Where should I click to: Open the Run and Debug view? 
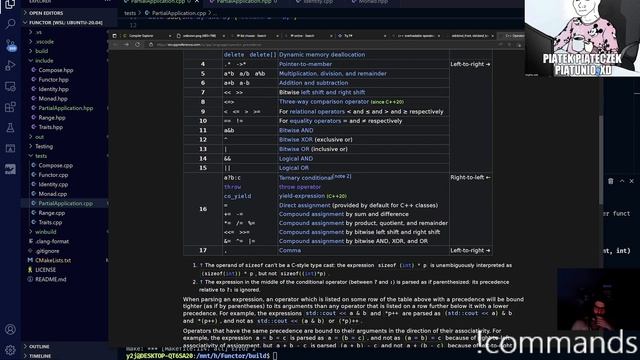[10, 65]
